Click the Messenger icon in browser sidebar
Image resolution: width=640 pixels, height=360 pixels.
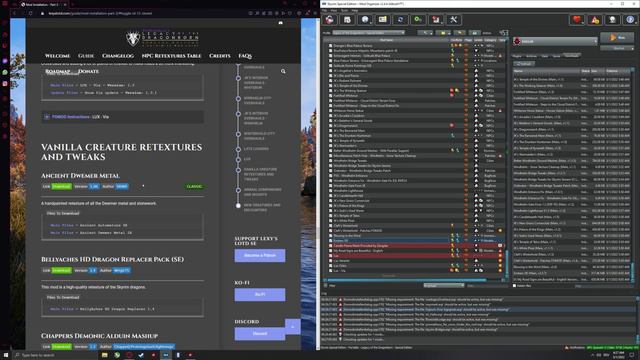click(5, 61)
